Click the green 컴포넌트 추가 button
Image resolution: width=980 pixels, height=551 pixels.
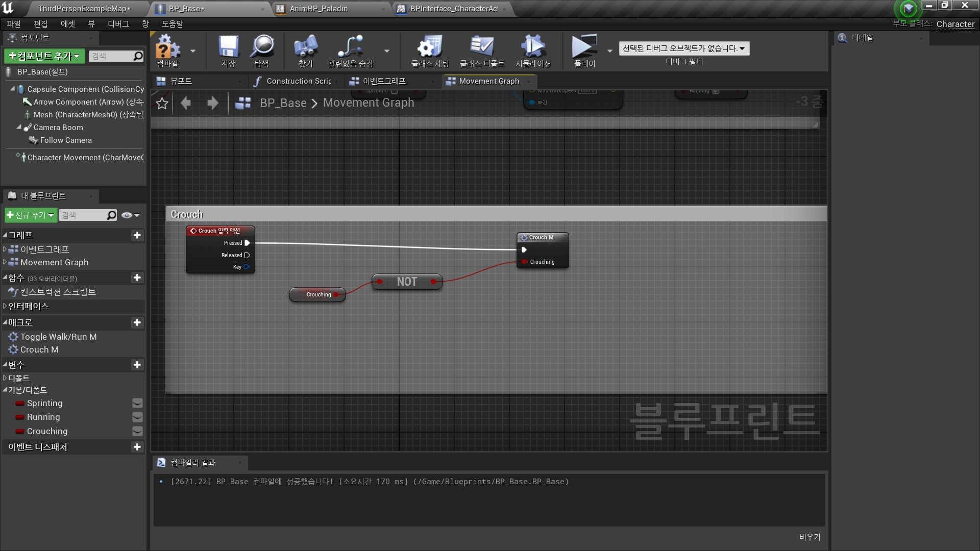click(x=44, y=56)
